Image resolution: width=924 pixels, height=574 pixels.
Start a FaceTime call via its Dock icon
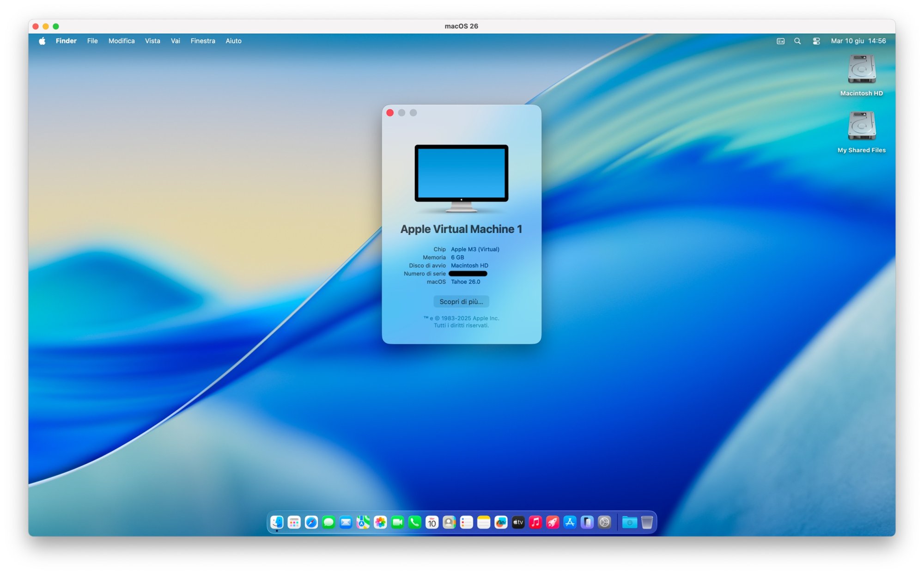tap(397, 522)
